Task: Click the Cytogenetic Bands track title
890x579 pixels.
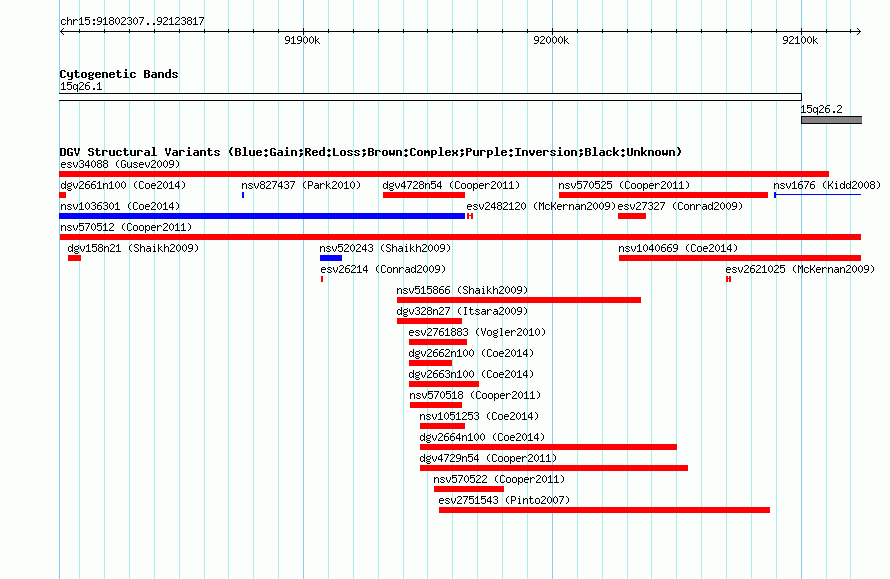Action: click(119, 74)
